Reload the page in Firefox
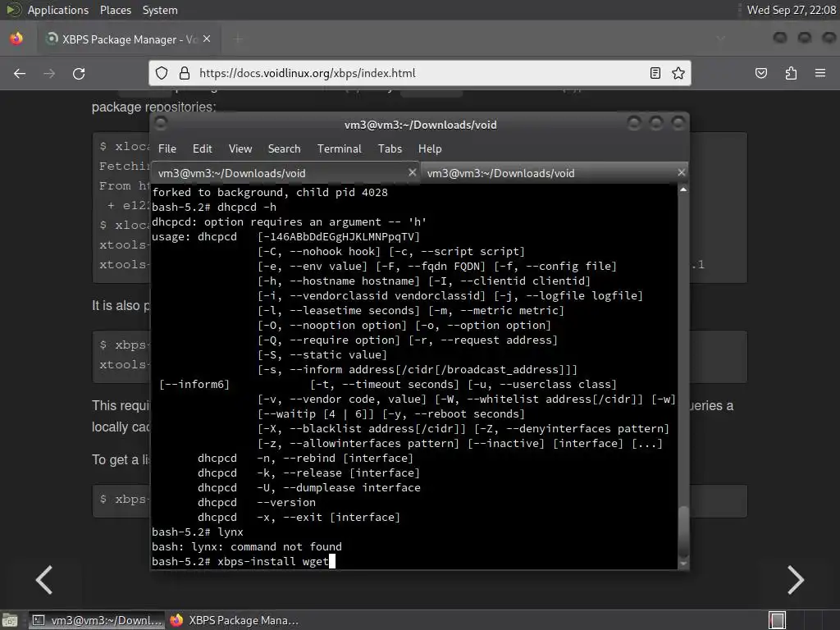The height and width of the screenshot is (630, 840). pyautogui.click(x=79, y=73)
